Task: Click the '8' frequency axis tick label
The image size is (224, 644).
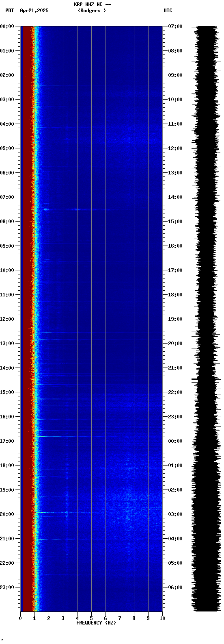Action: click(x=134, y=618)
